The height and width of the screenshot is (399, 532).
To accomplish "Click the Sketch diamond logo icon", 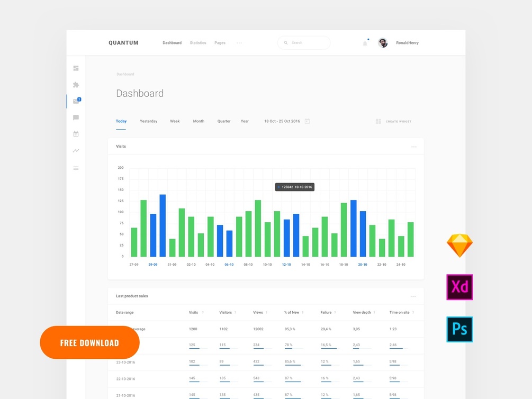I will [459, 246].
